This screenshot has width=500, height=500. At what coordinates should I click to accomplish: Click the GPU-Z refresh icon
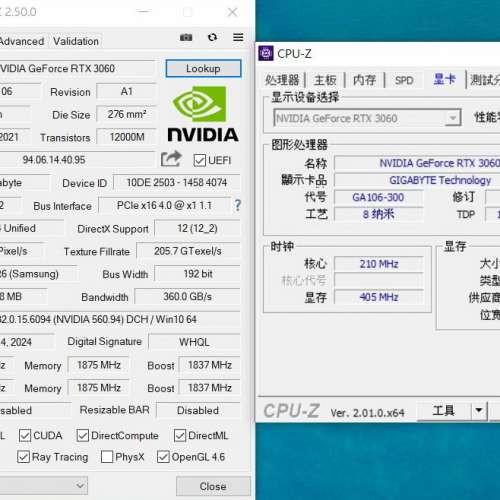click(x=212, y=37)
